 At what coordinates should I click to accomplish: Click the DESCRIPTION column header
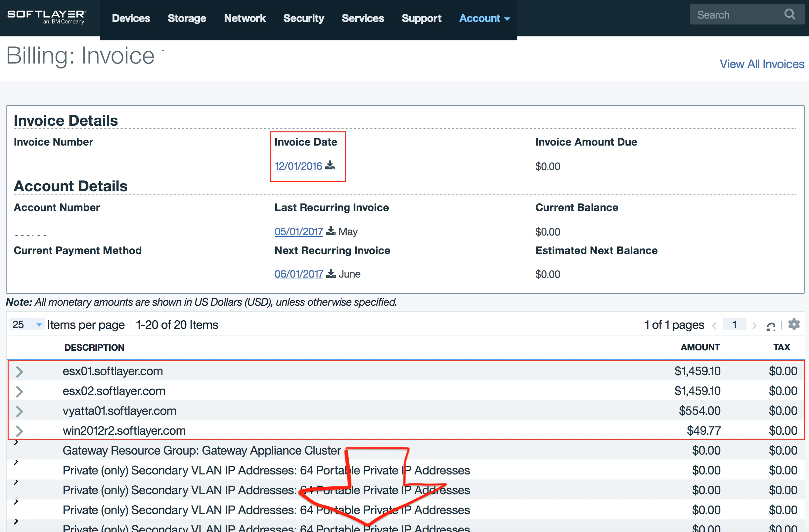[x=94, y=347]
